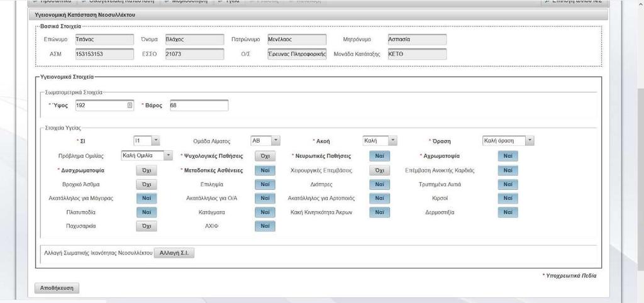This screenshot has height=303, width=644.
Task: Open the Ακοή dropdown showing Καλή
Action: [x=380, y=141]
